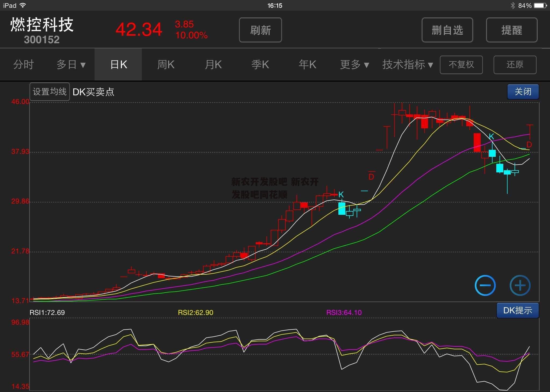The width and height of the screenshot is (550, 392).
Task: Tap the battery indicator icon
Action: (540, 5)
